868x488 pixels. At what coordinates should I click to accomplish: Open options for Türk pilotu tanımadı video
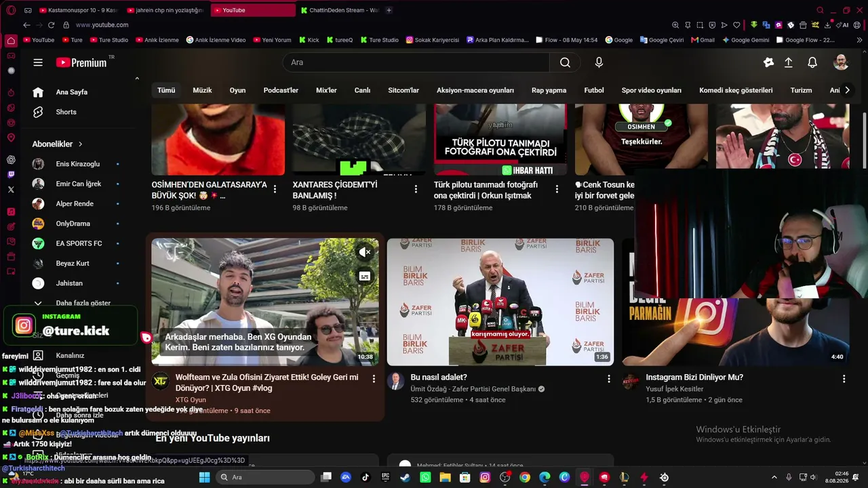[557, 189]
